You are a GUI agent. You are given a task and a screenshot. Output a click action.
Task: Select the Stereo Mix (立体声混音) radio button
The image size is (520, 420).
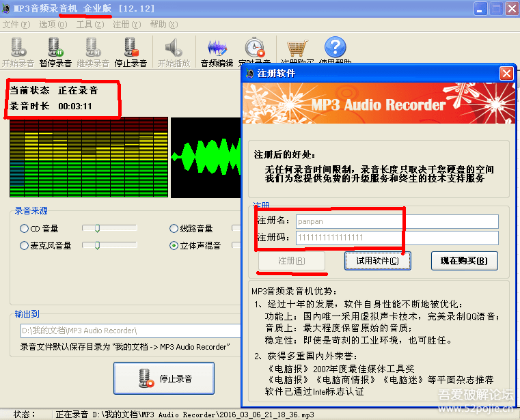coord(174,246)
